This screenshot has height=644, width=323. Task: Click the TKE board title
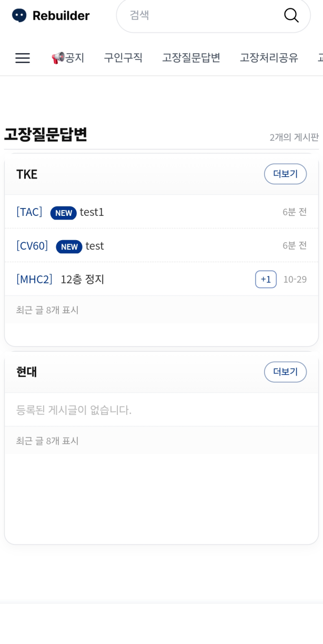[x=27, y=174]
